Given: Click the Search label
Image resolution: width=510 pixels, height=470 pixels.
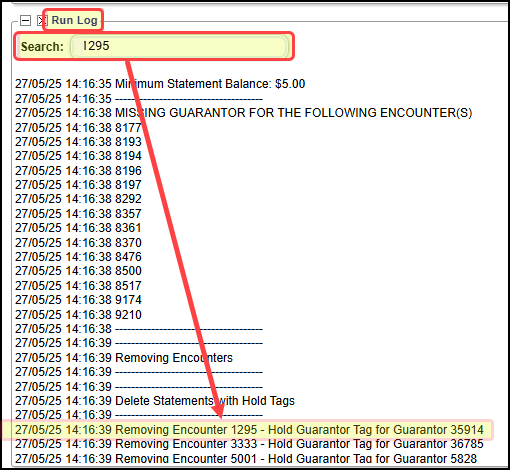Looking at the screenshot, I should click(x=42, y=47).
